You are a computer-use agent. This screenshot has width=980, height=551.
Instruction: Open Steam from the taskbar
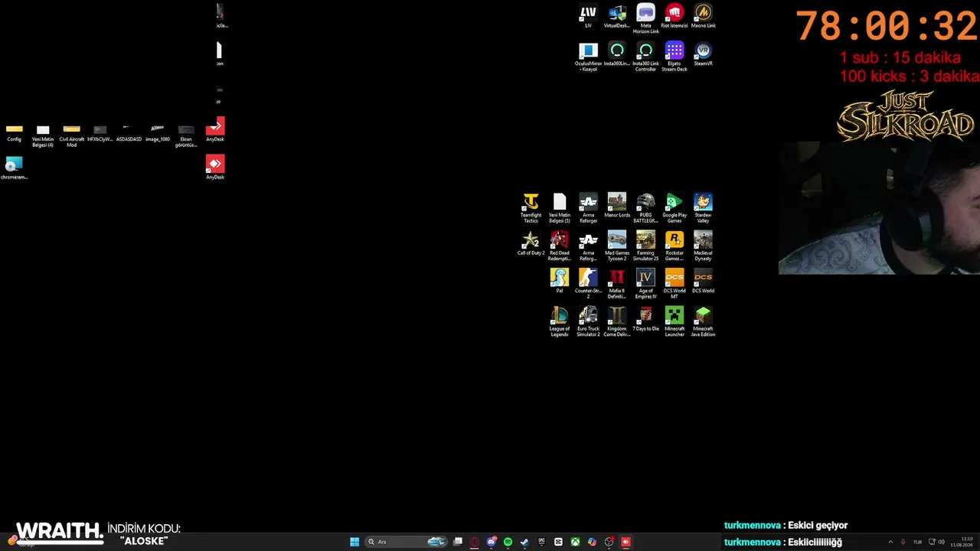tap(524, 542)
